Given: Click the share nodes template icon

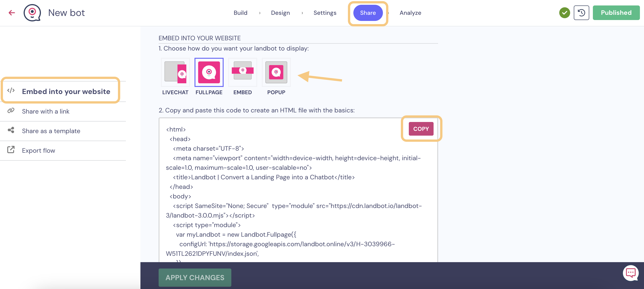Looking at the screenshot, I should pyautogui.click(x=11, y=130).
